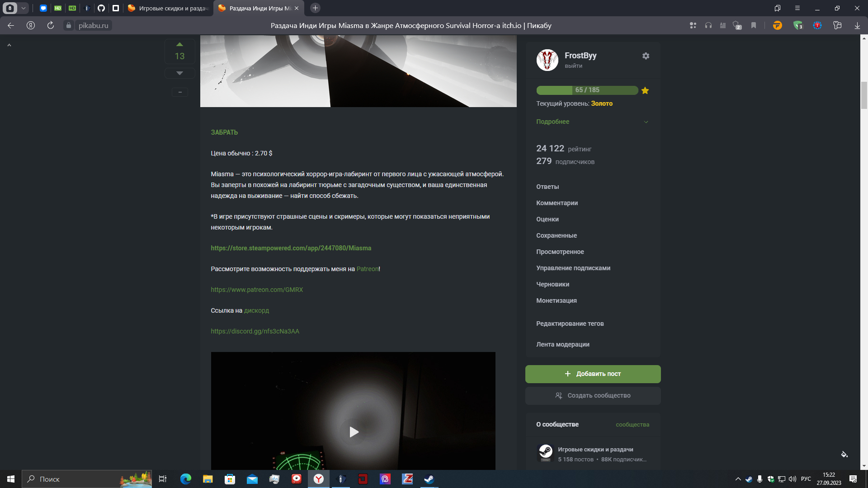Open the green AdGuard shield extension
This screenshot has height=488, width=868.
coord(798,25)
